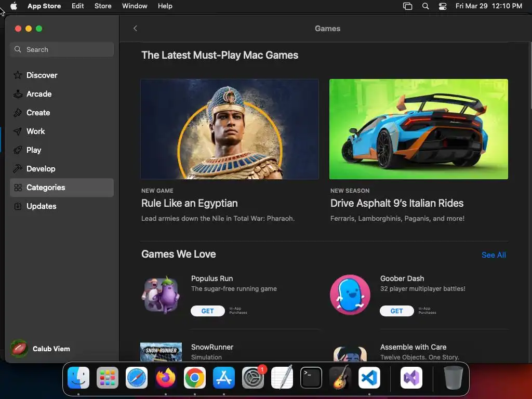
Task: Open the SnowRunner title
Action: (x=212, y=347)
